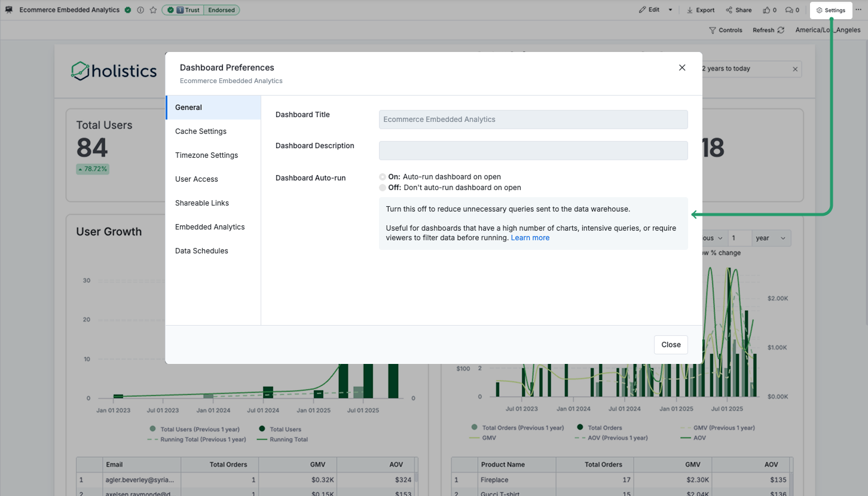Select the Auto-run Off radio option
Image resolution: width=868 pixels, height=496 pixels.
[383, 188]
